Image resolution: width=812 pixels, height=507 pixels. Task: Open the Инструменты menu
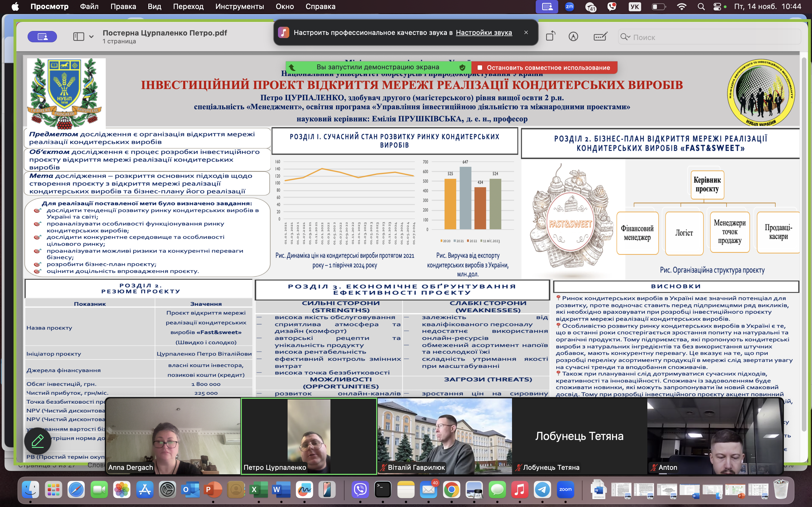coord(239,7)
